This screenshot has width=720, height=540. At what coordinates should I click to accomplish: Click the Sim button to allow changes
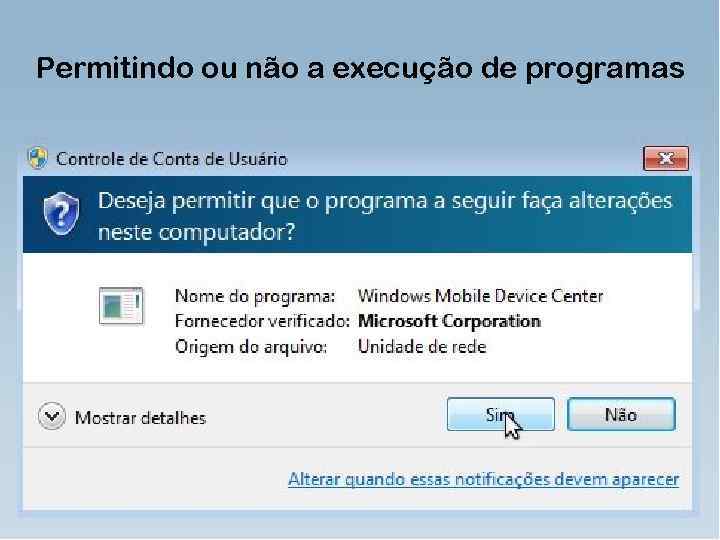click(501, 414)
